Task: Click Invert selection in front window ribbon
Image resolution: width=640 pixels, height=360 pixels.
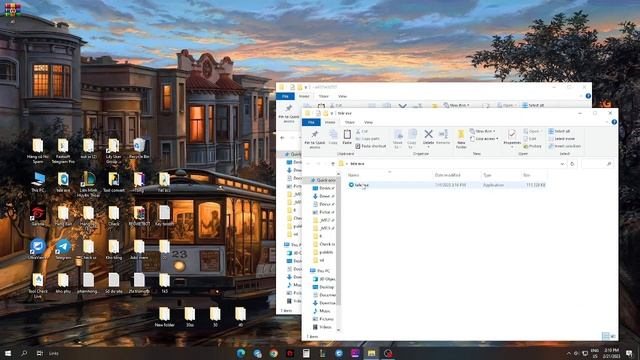Action: tap(564, 146)
